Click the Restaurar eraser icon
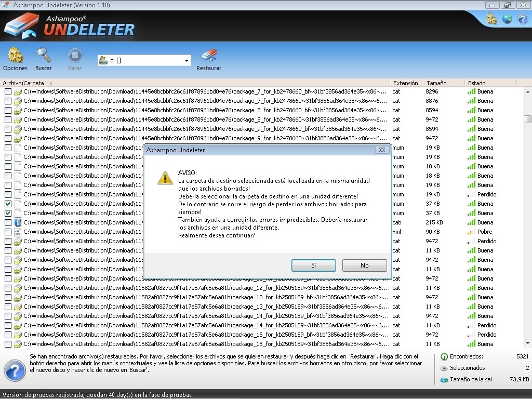Screen dimensions: 532x399 pos(209,55)
